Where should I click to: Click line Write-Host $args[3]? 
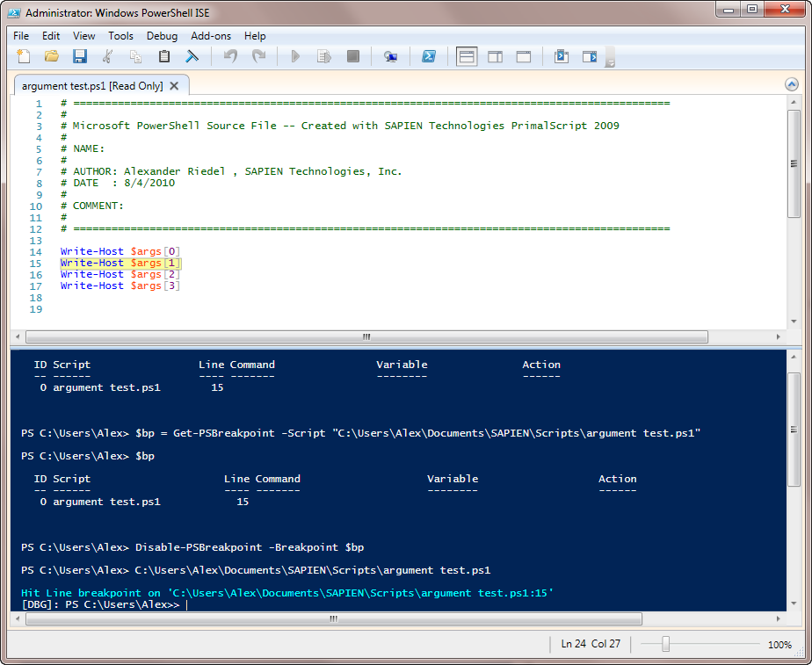pos(120,286)
